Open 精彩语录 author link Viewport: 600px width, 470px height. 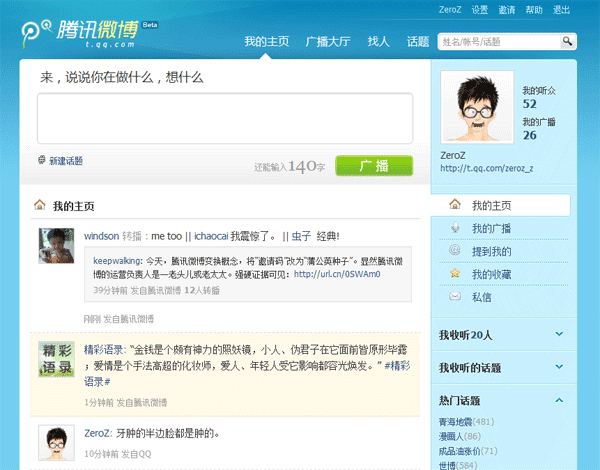(x=103, y=349)
